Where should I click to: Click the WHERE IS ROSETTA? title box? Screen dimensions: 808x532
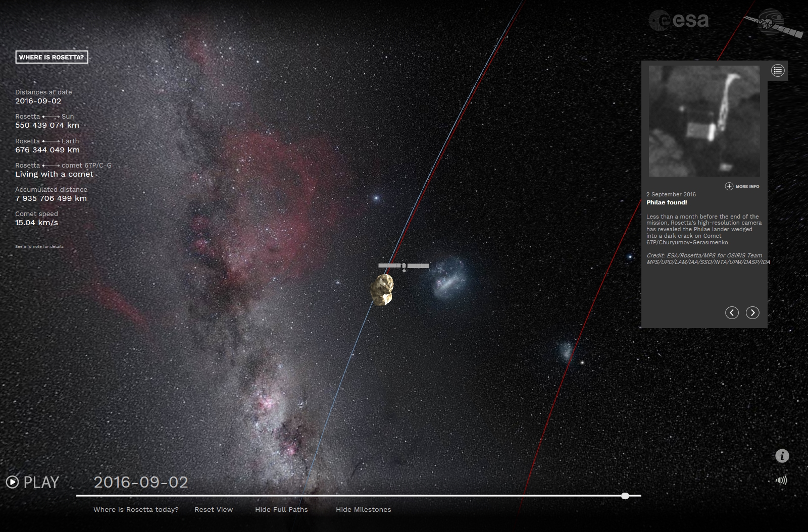pyautogui.click(x=52, y=57)
